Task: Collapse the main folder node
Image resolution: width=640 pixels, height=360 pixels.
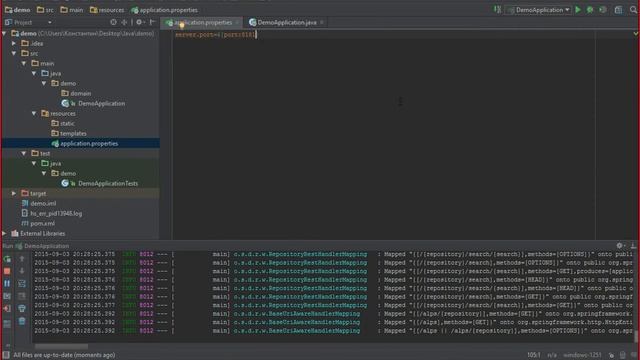Action: click(x=24, y=63)
